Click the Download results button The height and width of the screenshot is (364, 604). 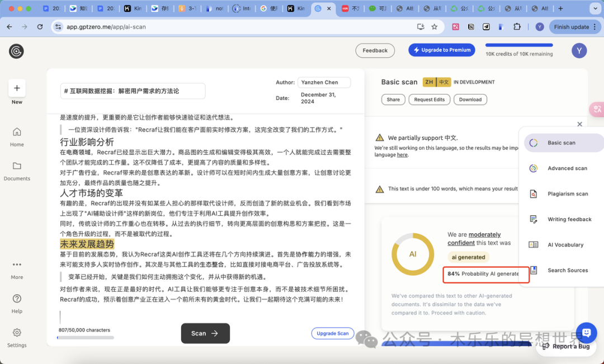[470, 100]
